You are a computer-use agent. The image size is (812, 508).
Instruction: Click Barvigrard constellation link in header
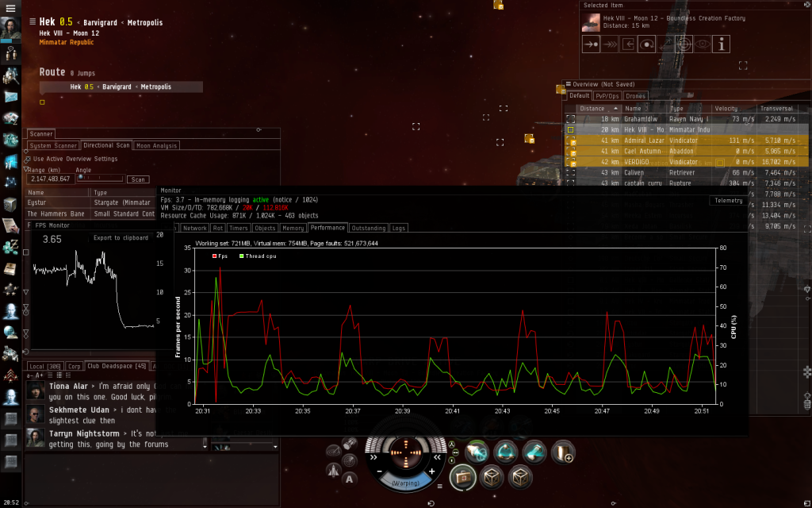click(101, 23)
